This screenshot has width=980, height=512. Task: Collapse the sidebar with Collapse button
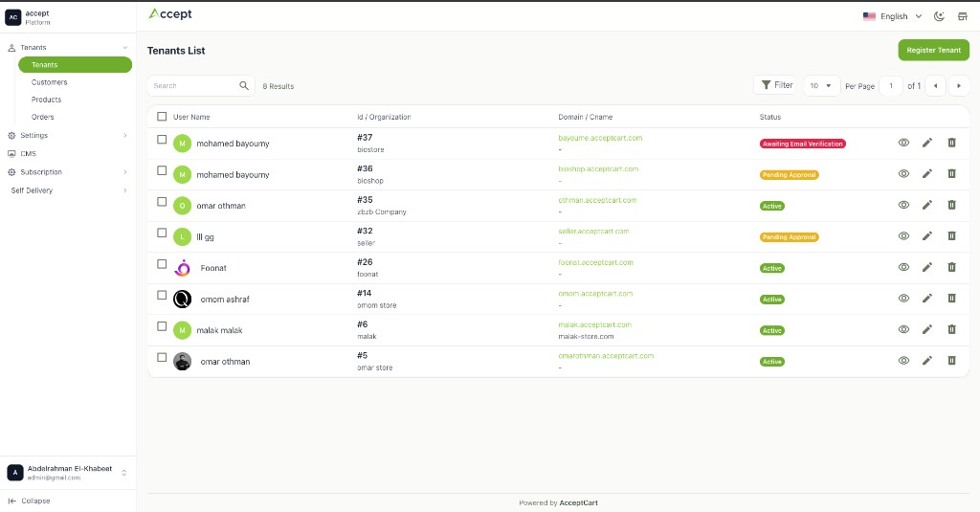[x=30, y=501]
